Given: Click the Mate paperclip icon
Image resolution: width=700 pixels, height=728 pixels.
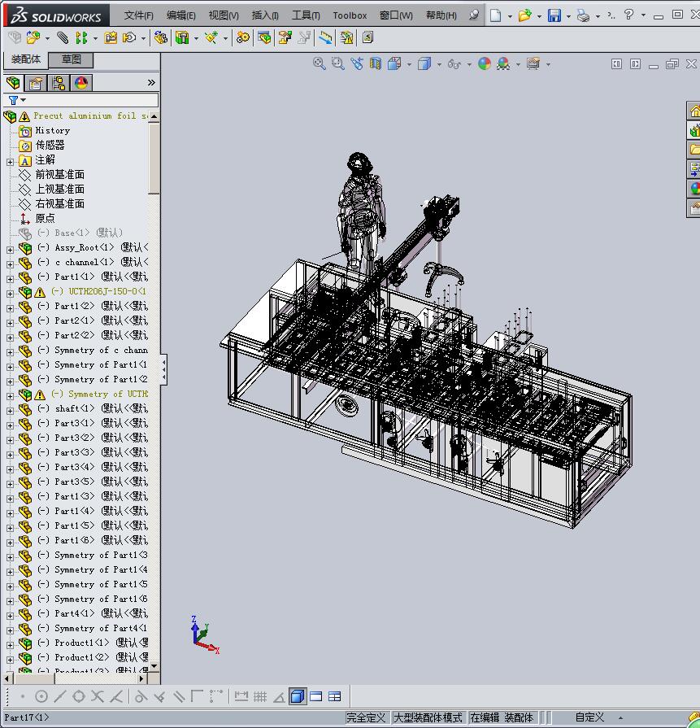Looking at the screenshot, I should (63, 37).
